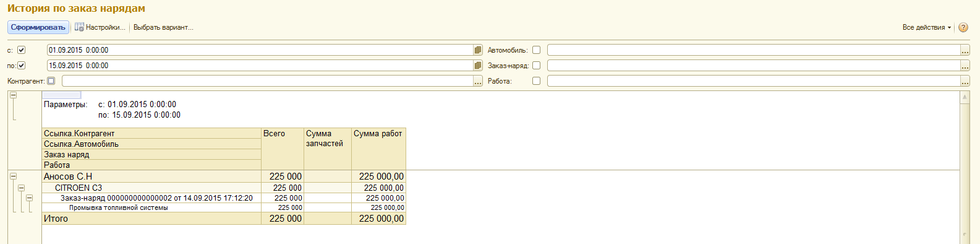Open Настройки report settings
This screenshot has height=244, width=980.
tap(100, 27)
